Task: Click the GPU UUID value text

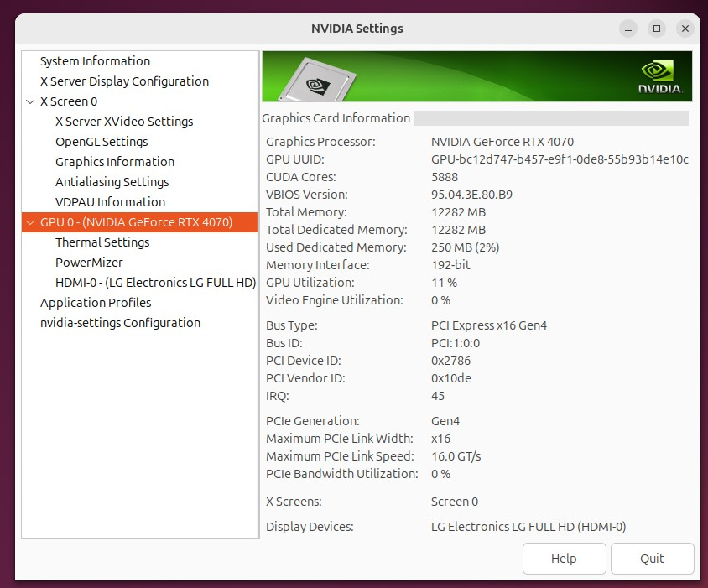Action: click(560, 159)
